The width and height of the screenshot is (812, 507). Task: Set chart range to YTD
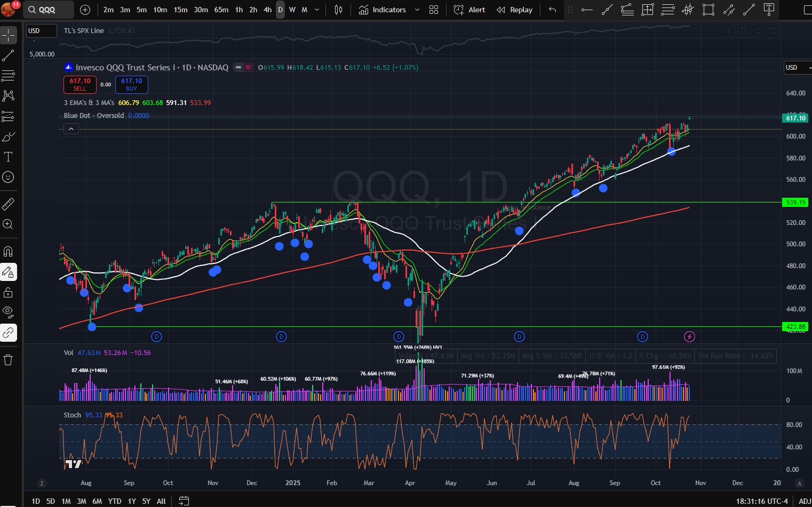point(115,501)
